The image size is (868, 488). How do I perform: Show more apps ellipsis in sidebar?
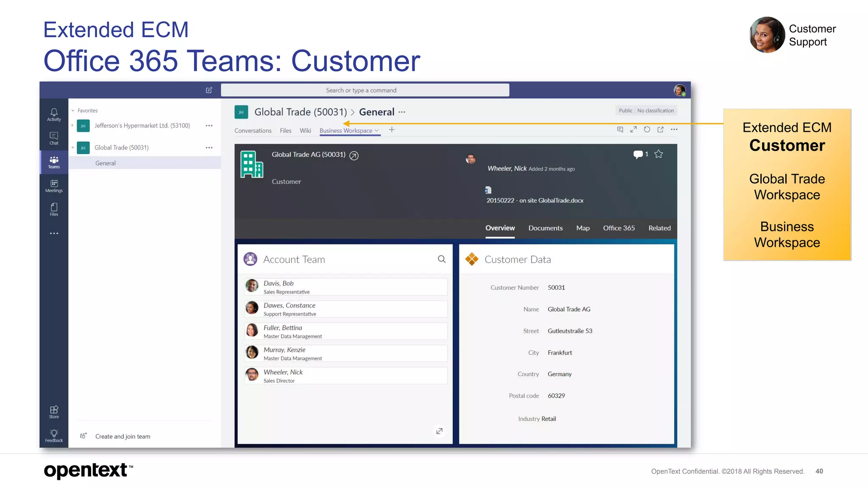tap(54, 233)
